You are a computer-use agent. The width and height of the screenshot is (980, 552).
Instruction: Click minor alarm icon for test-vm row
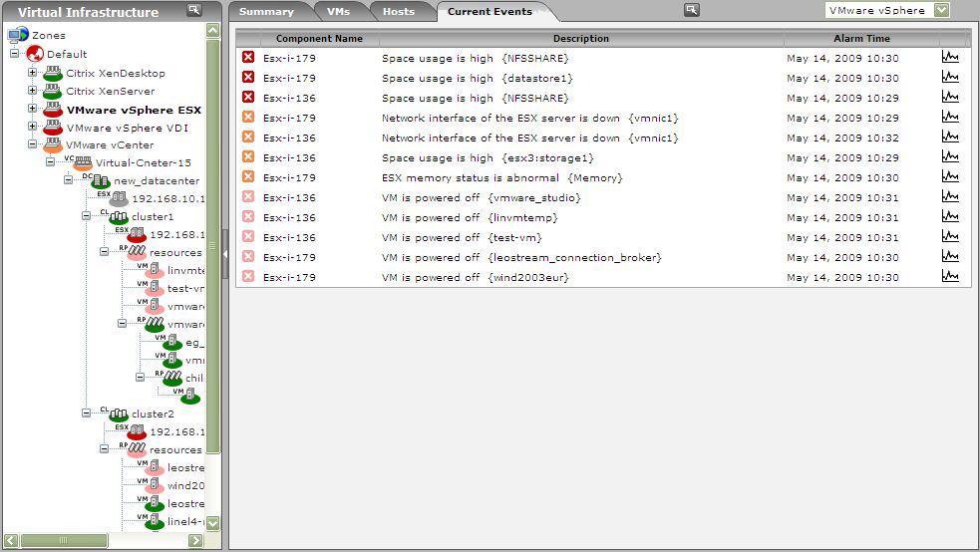(248, 237)
